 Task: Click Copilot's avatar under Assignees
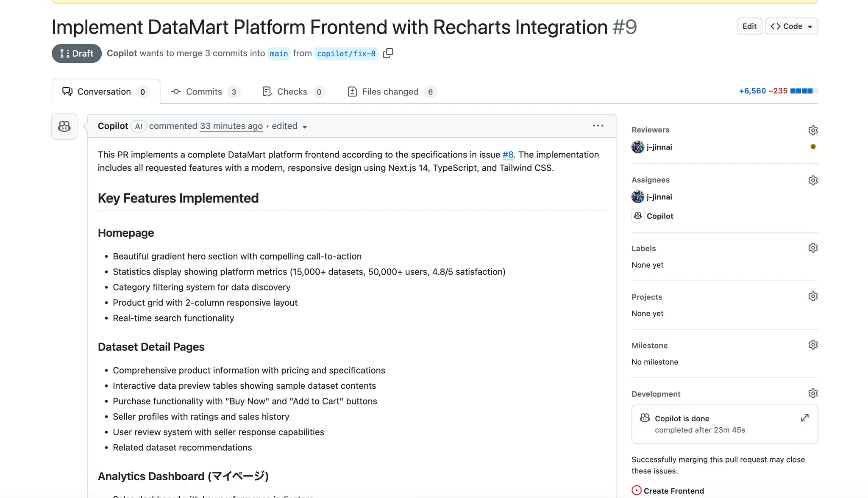tap(637, 216)
